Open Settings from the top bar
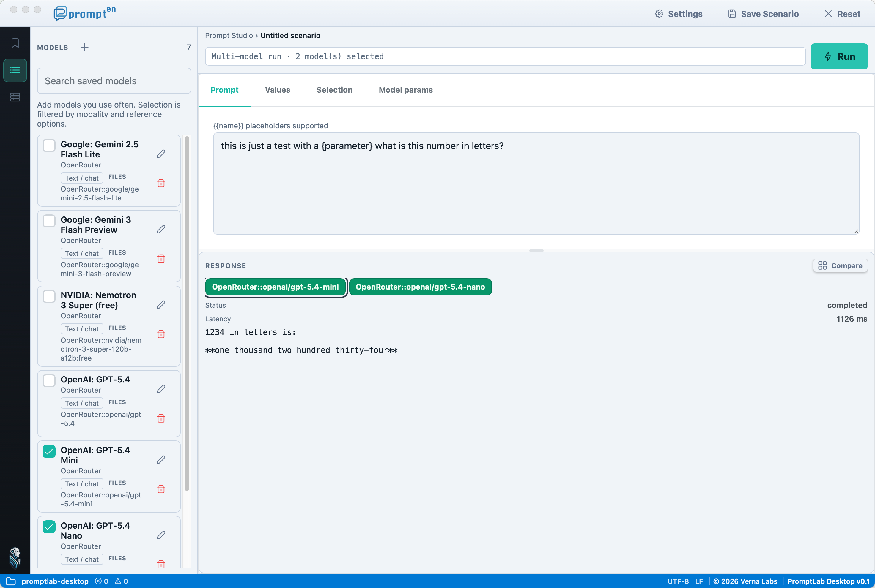Image resolution: width=875 pixels, height=588 pixels. click(x=679, y=14)
